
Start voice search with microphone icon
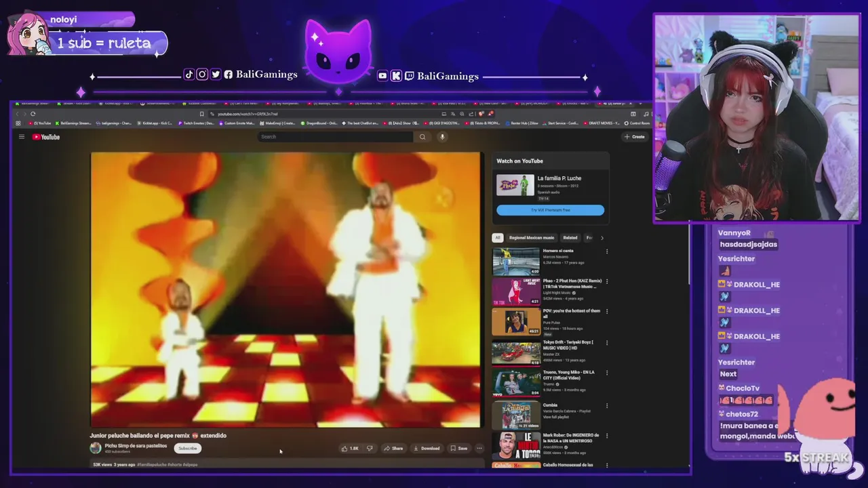[442, 137]
